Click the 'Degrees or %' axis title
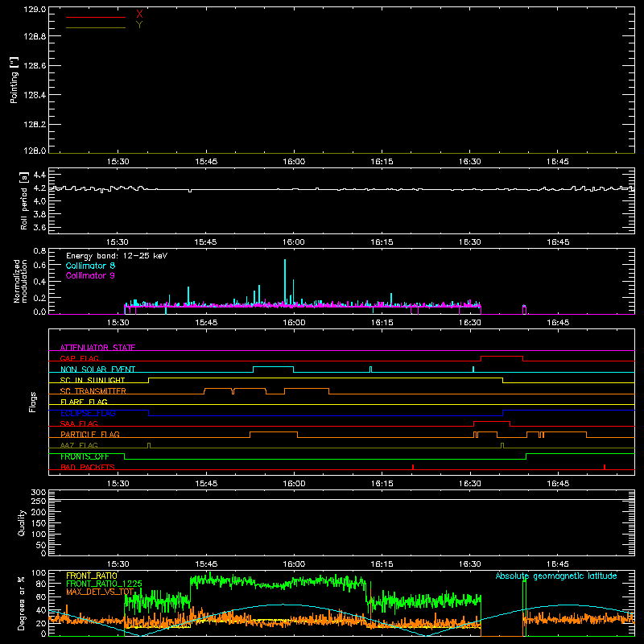Image resolution: width=644 pixels, height=644 pixels. point(22,603)
